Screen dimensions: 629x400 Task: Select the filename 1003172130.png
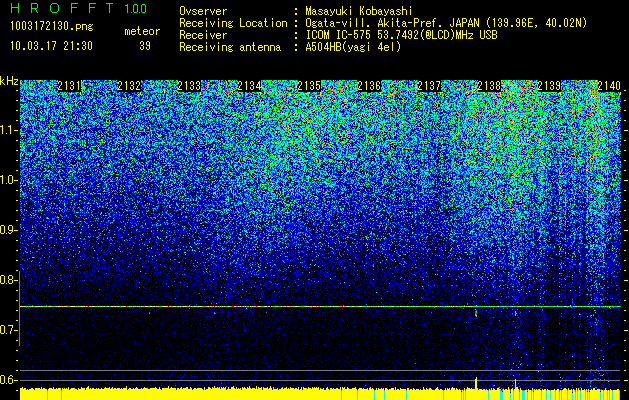51,27
